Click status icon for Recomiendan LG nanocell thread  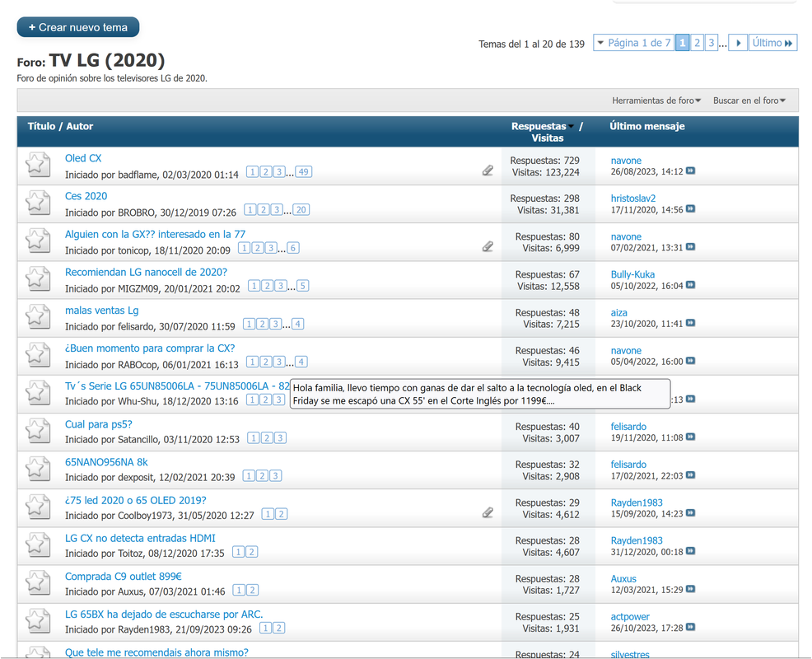click(x=38, y=278)
